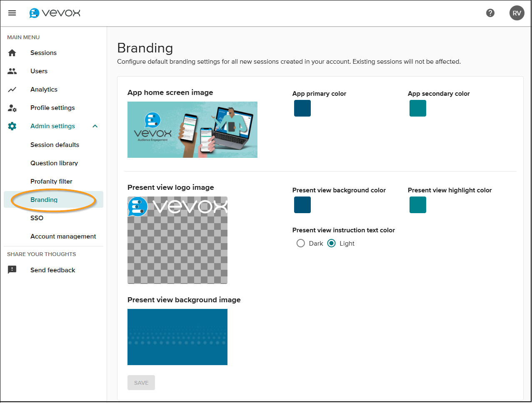Select the Dark instruction text option
This screenshot has width=532, height=403.
pyautogui.click(x=301, y=244)
